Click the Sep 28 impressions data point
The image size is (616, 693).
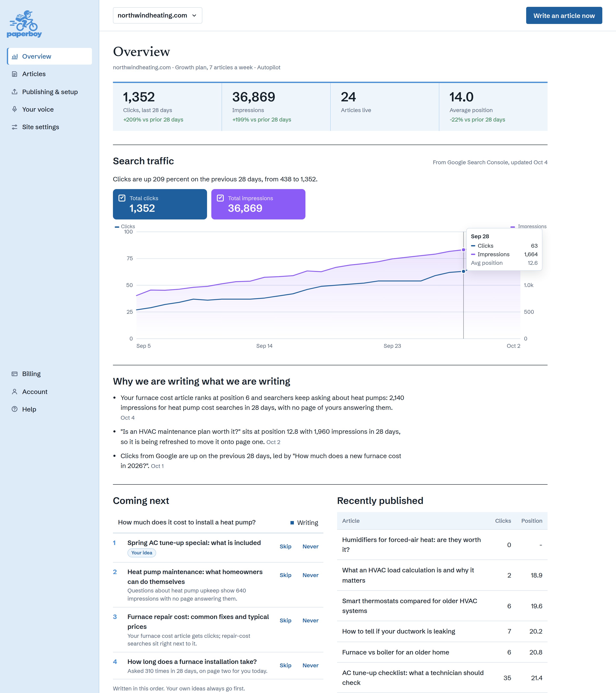pyautogui.click(x=463, y=250)
